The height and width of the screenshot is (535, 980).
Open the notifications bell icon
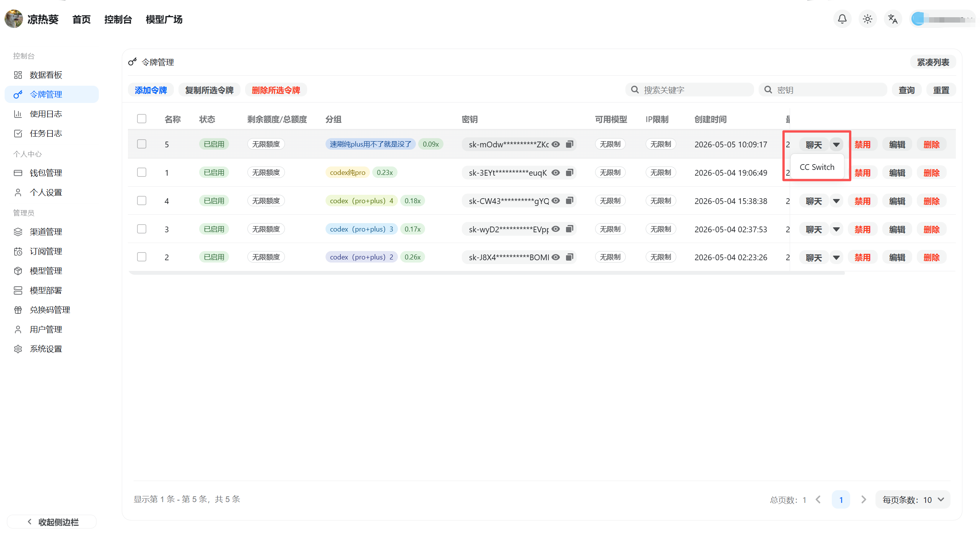pos(842,19)
